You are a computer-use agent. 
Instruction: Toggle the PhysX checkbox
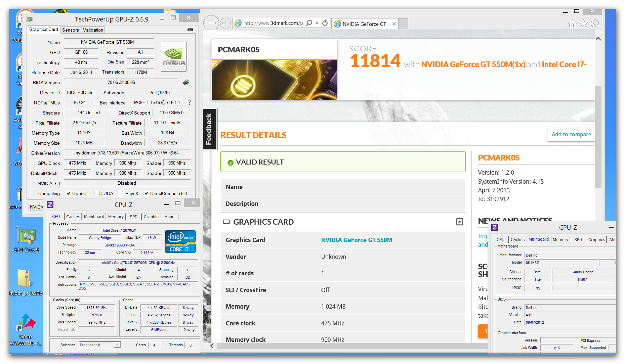coord(122,193)
